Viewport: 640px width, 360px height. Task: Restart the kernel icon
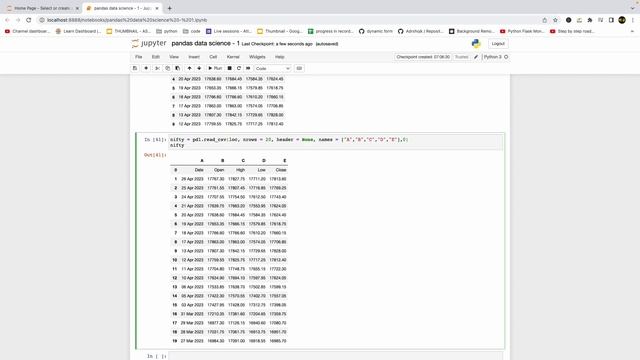tap(239, 68)
